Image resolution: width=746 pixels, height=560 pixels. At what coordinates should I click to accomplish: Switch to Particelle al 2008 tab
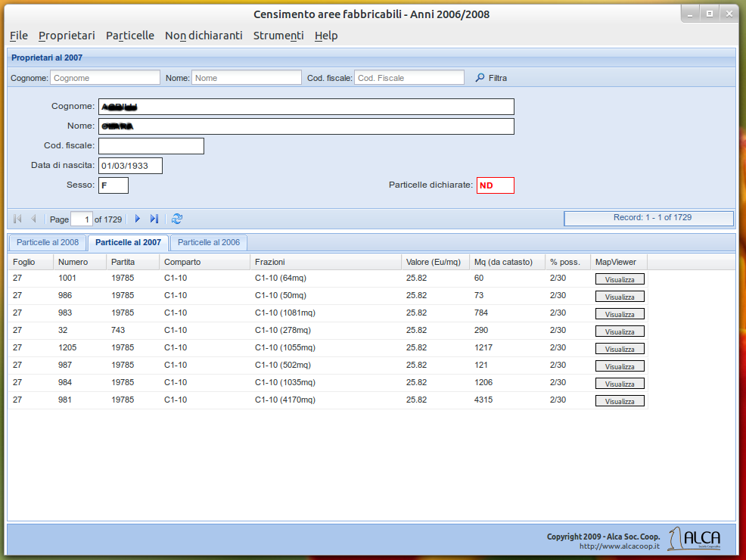pyautogui.click(x=48, y=243)
